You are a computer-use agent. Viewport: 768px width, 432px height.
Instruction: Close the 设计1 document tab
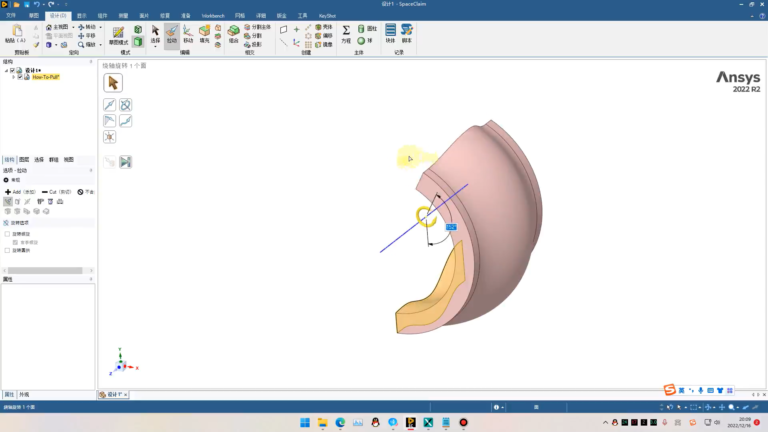tap(126, 394)
